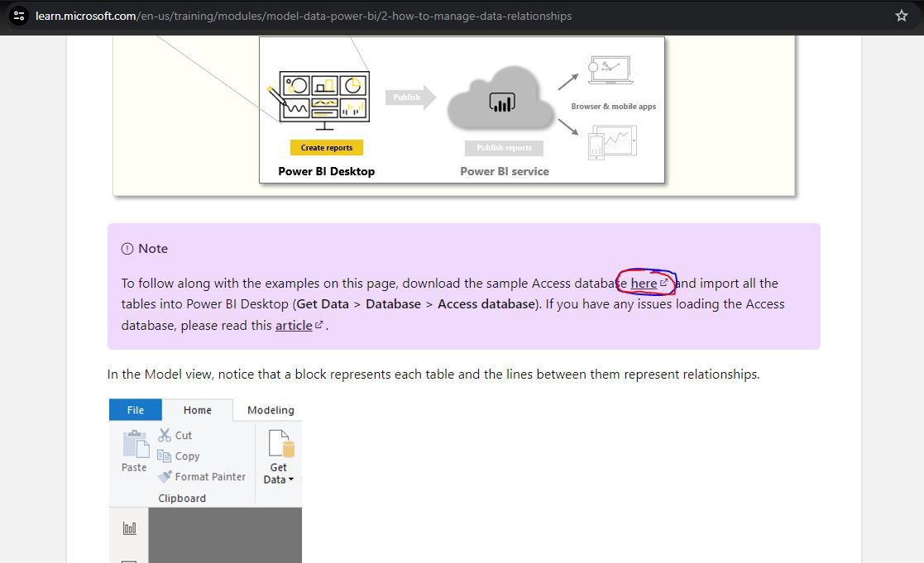The image size is (924, 563).
Task: Click the learn.microsoft.com URL in address bar
Action: (304, 16)
